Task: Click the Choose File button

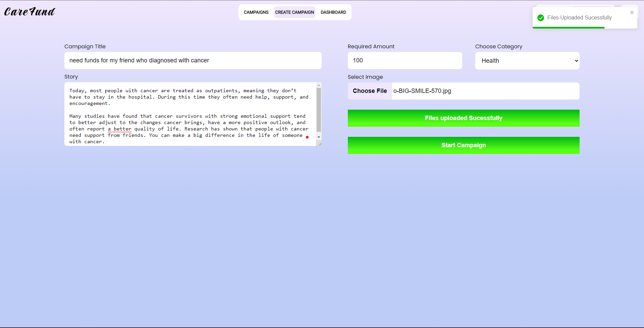Action: click(x=370, y=91)
